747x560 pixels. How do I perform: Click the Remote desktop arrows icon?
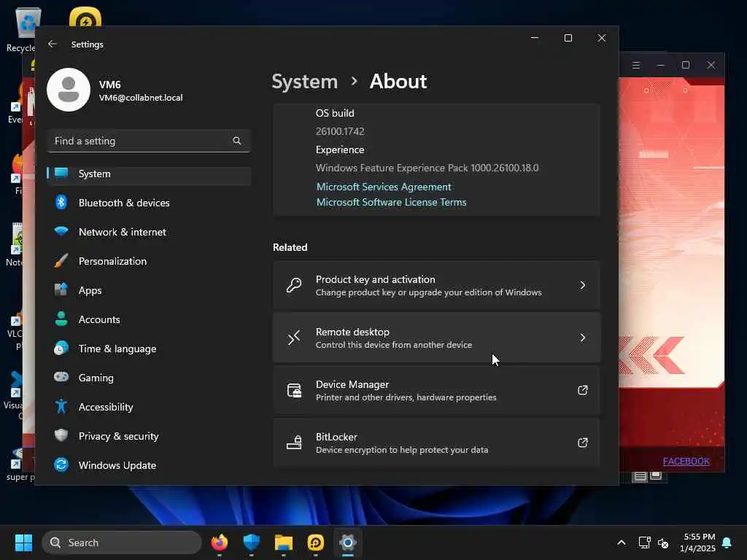pyautogui.click(x=294, y=338)
